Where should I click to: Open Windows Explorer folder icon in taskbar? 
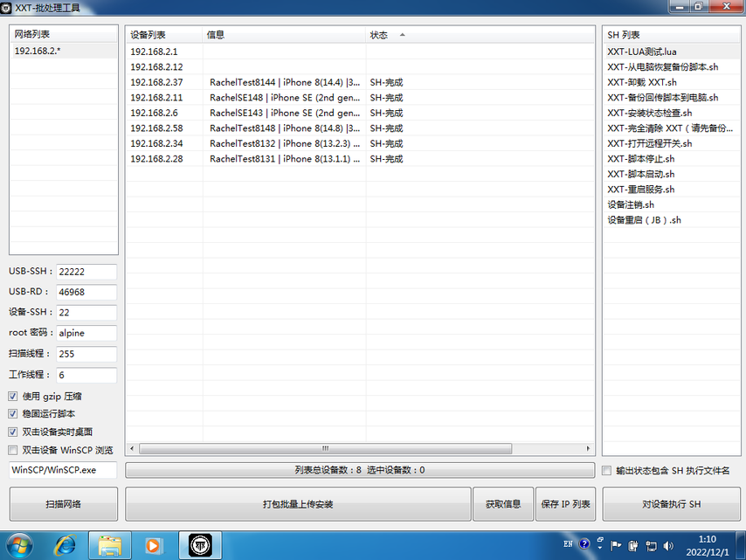[x=110, y=545]
